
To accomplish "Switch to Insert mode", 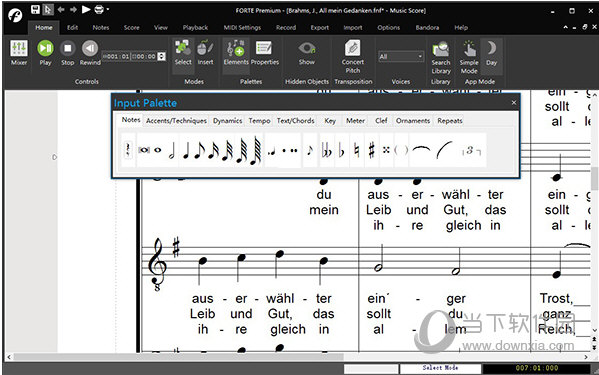I will [206, 53].
